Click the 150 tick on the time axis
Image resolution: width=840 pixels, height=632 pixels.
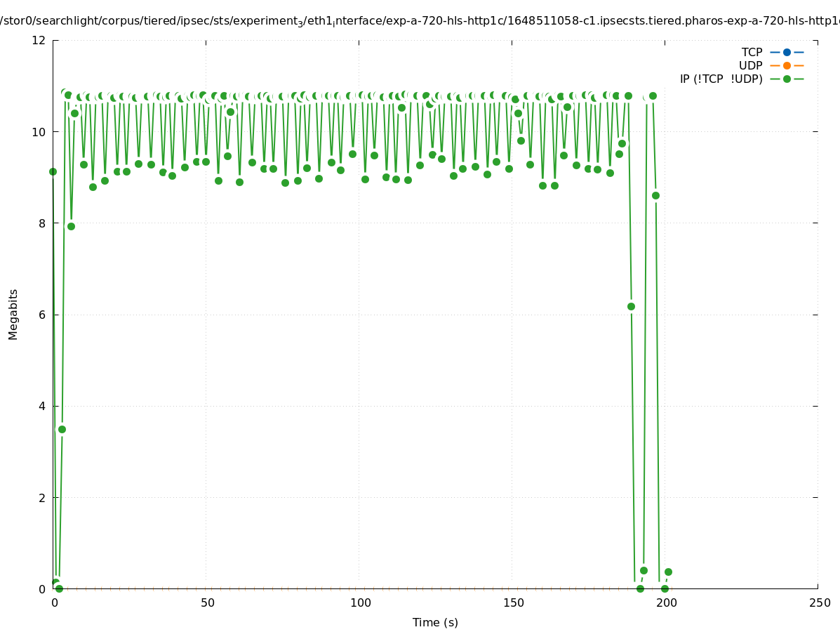(513, 603)
